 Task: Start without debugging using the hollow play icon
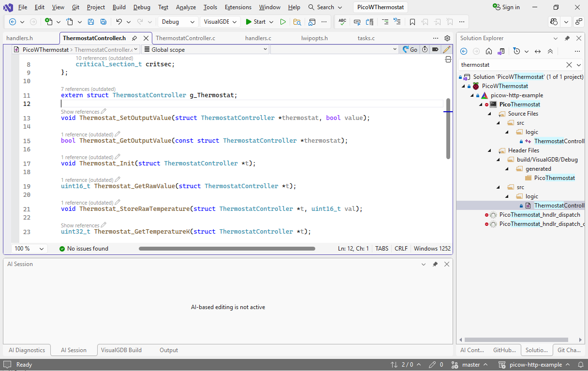click(283, 22)
